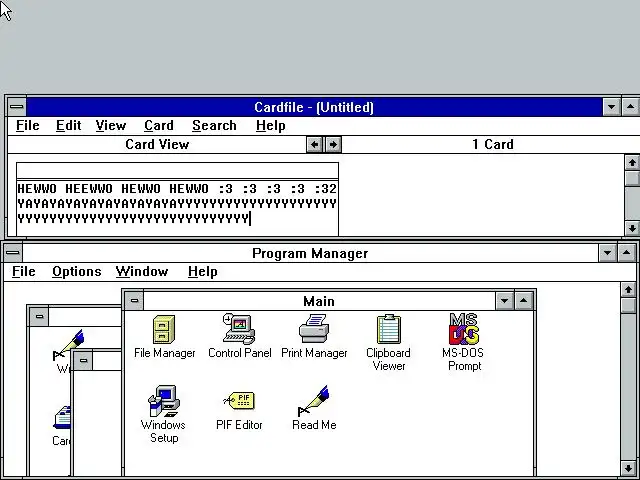
Task: Open Cardfile's Edit menu
Action: pos(68,126)
